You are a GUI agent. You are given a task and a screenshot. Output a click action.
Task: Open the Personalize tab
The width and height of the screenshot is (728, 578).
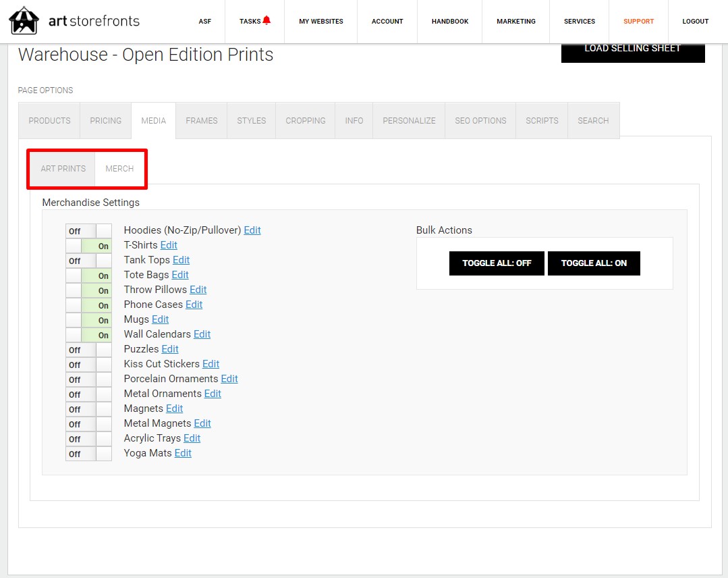click(x=409, y=121)
